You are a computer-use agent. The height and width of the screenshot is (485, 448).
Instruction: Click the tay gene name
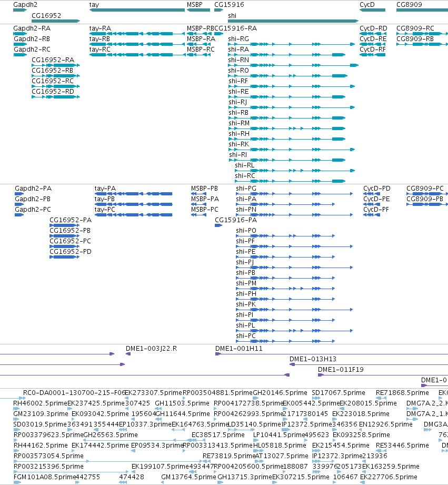(94, 5)
